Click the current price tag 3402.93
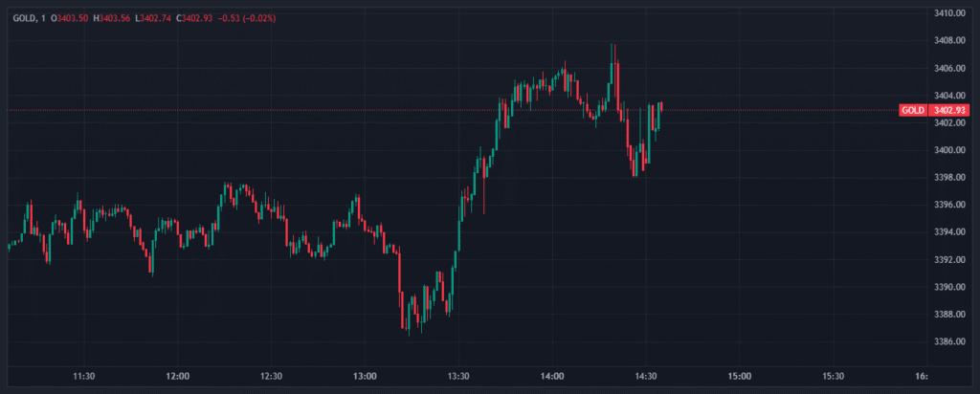Viewport: 980px width, 394px height. (948, 111)
